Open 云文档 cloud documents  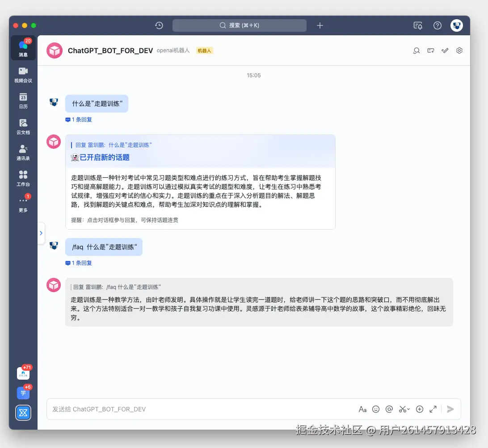(23, 126)
